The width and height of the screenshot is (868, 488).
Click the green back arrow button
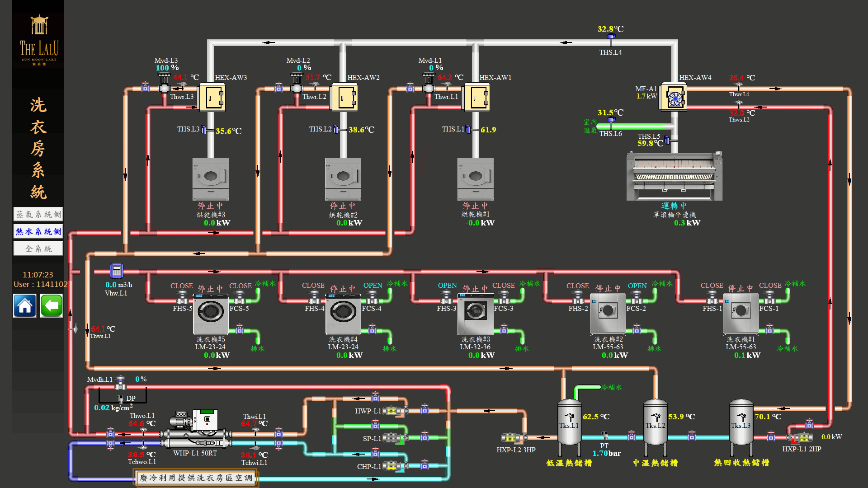pyautogui.click(x=52, y=306)
